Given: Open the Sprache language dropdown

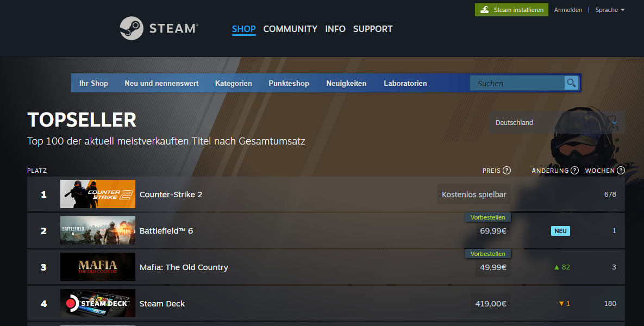Looking at the screenshot, I should click(610, 10).
